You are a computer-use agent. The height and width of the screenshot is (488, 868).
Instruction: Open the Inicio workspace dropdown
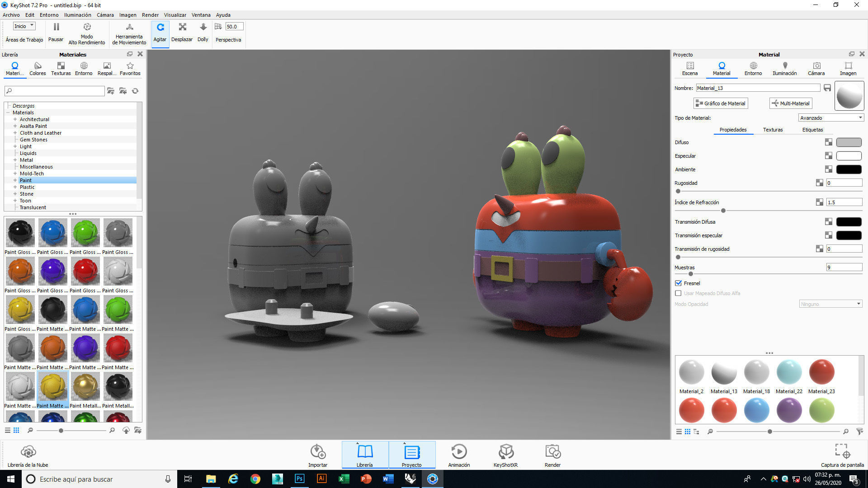coord(24,26)
